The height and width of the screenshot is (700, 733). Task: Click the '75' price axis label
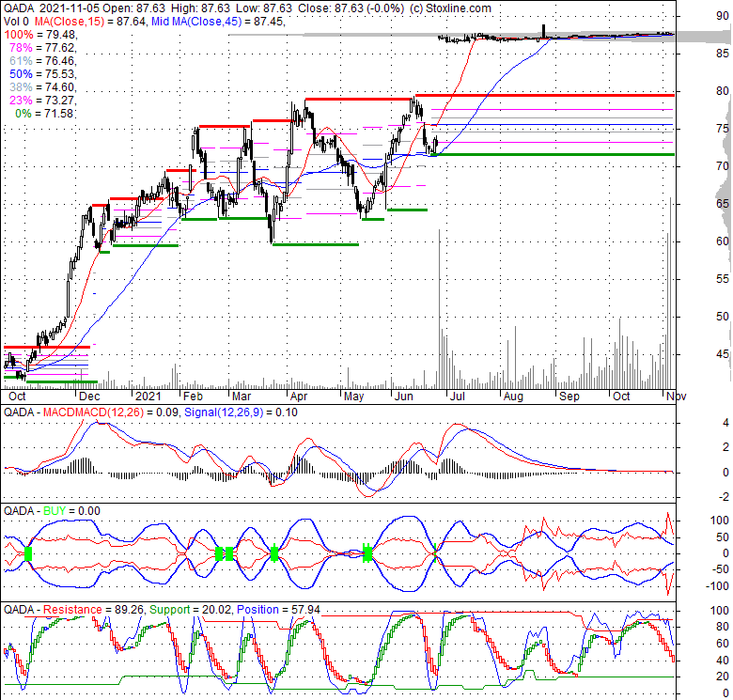(723, 129)
